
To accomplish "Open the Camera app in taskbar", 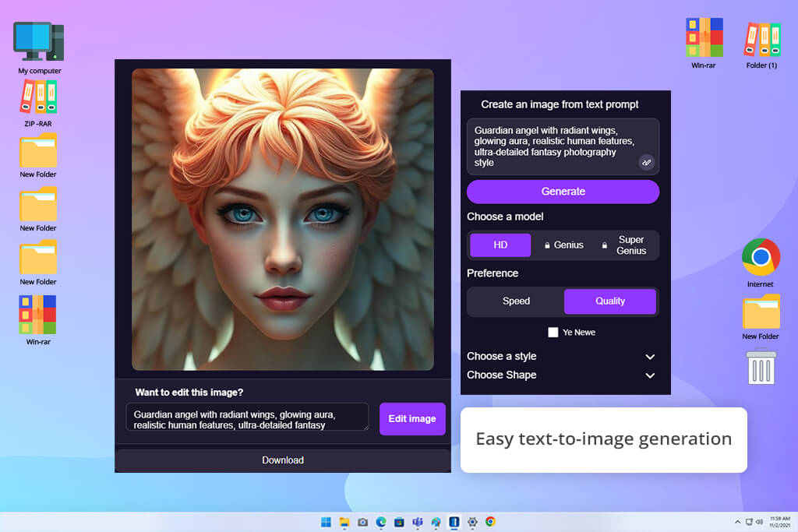I will click(x=362, y=522).
